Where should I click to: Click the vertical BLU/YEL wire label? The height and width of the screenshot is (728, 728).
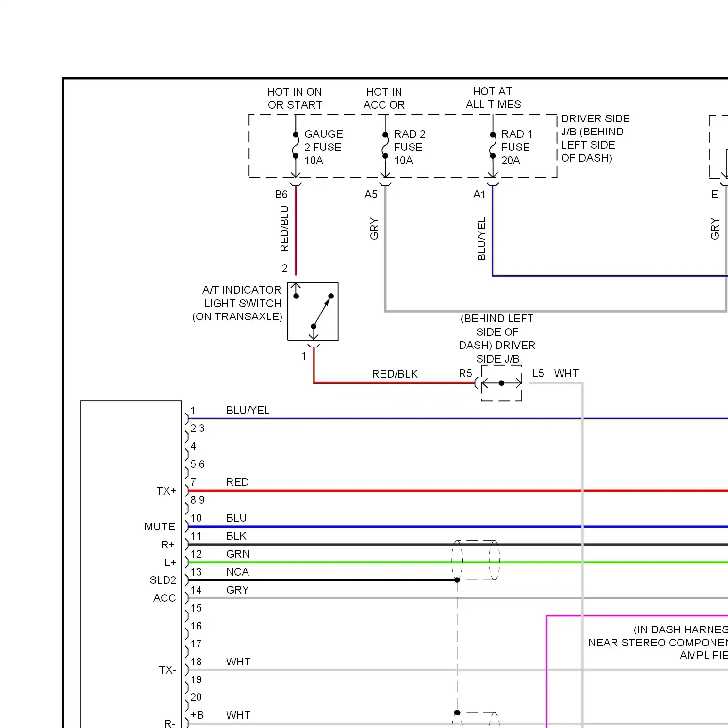pyautogui.click(x=481, y=239)
